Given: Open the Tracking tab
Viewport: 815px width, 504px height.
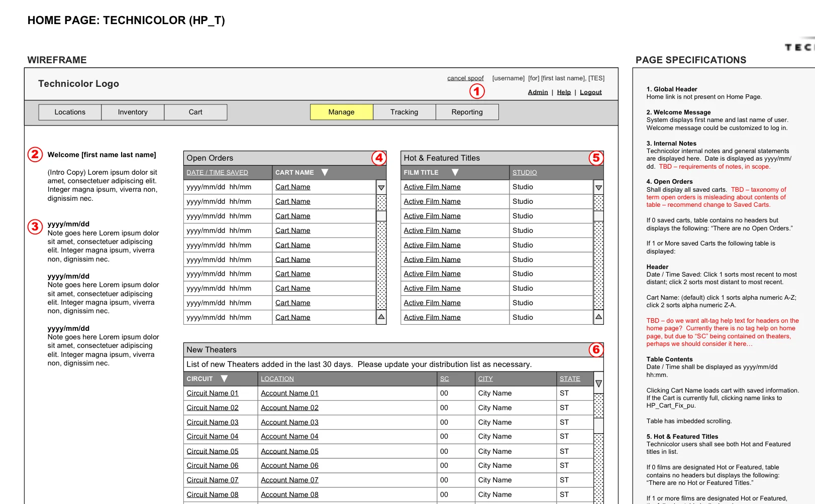Looking at the screenshot, I should [404, 112].
